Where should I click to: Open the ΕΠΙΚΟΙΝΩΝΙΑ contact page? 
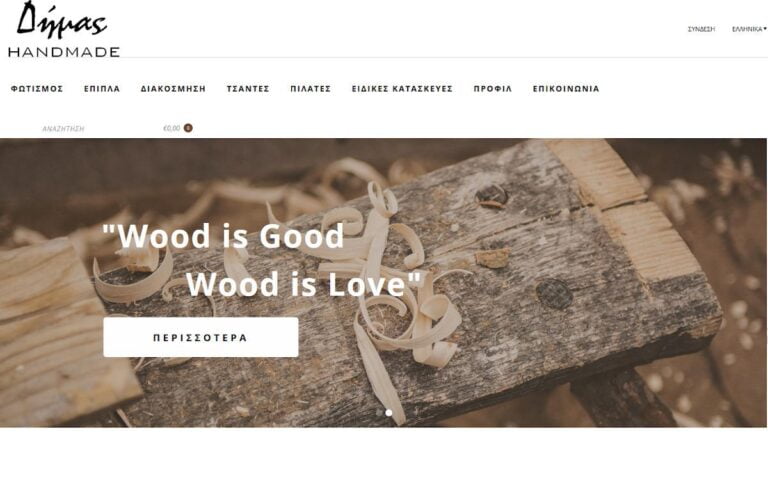[566, 89]
